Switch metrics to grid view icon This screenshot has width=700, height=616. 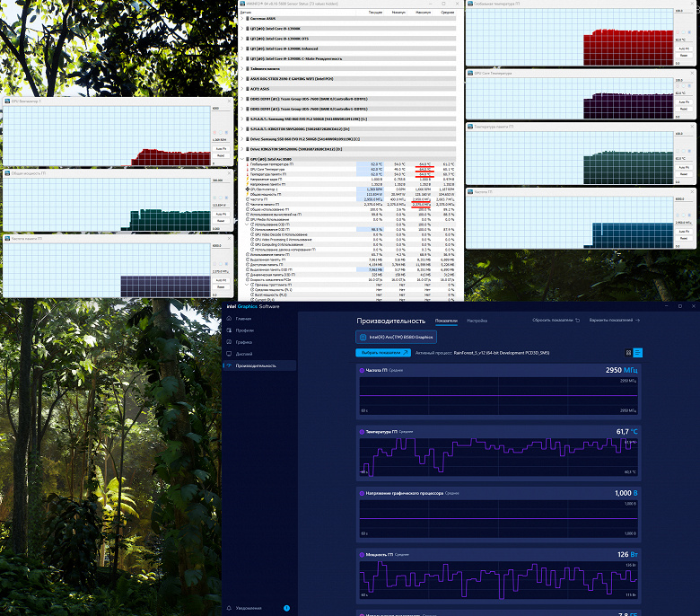click(x=628, y=353)
